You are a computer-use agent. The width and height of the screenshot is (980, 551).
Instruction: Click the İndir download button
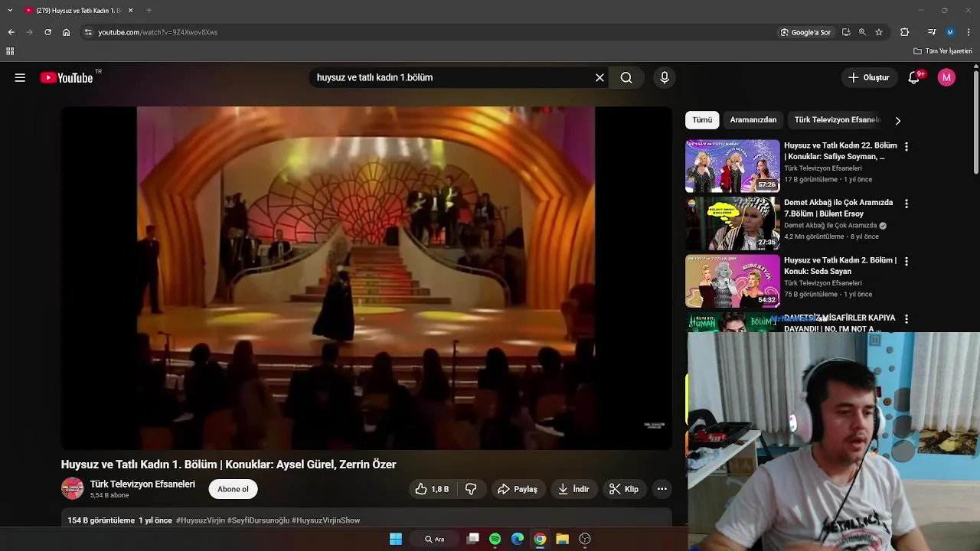(573, 489)
